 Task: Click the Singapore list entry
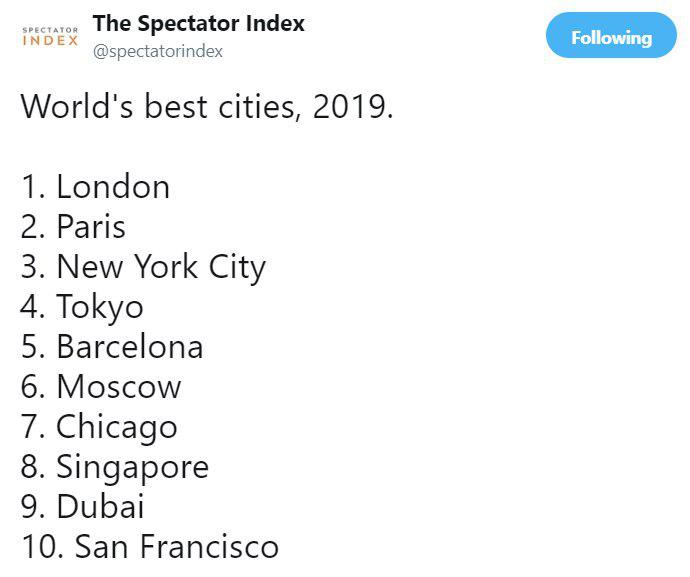pyautogui.click(x=115, y=467)
